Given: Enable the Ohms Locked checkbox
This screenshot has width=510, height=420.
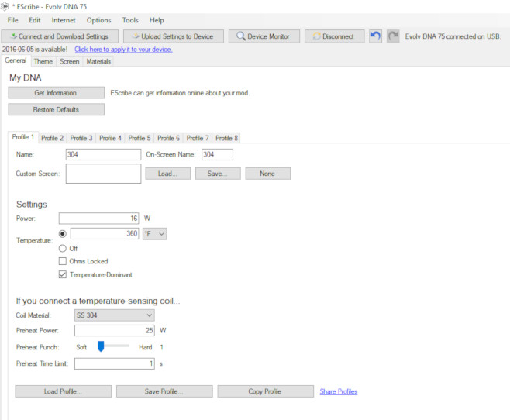Looking at the screenshot, I should coord(63,261).
